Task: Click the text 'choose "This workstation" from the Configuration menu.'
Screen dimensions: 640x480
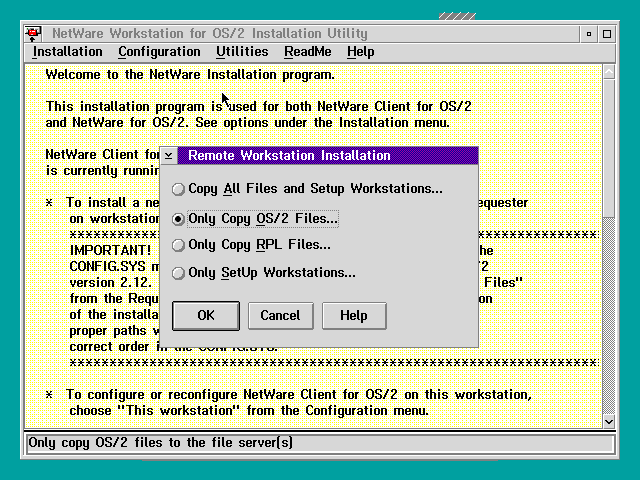Action: pos(249,411)
